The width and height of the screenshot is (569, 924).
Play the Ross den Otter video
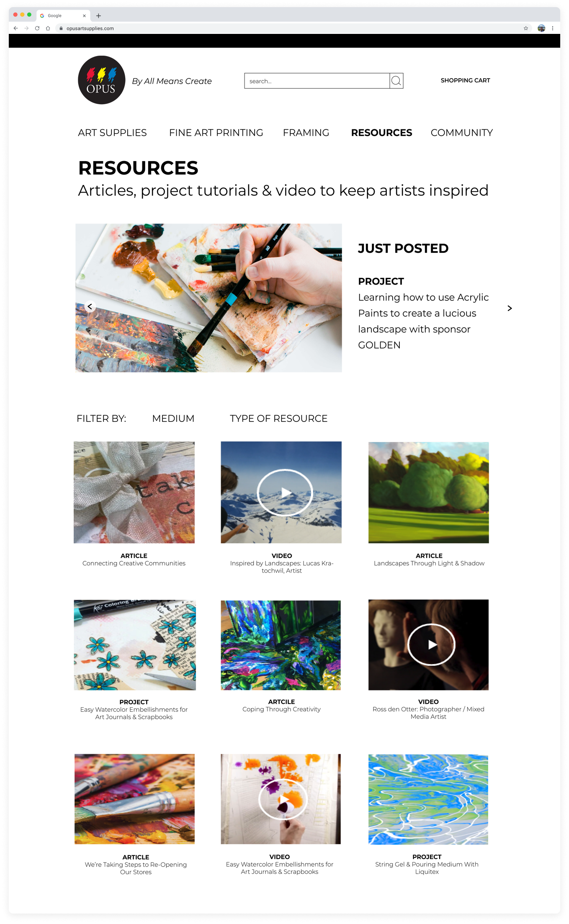431,644
